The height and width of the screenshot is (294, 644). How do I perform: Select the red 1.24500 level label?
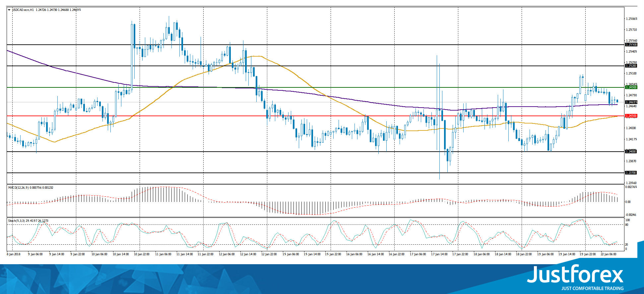(x=631, y=116)
